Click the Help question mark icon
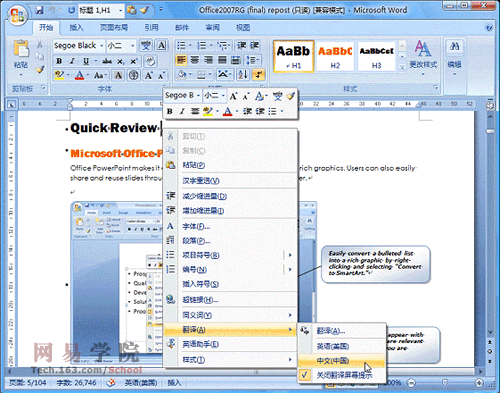500x393 pixels. pos(489,28)
